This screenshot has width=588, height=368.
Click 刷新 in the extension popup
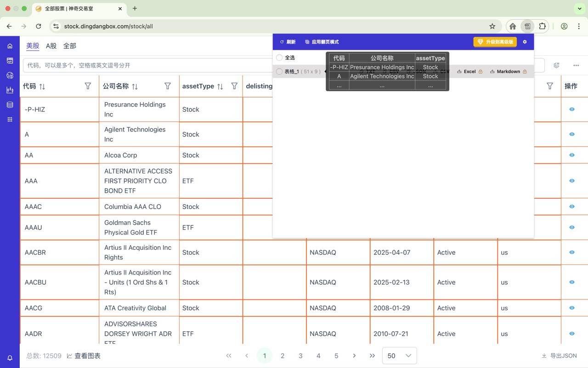click(x=288, y=42)
